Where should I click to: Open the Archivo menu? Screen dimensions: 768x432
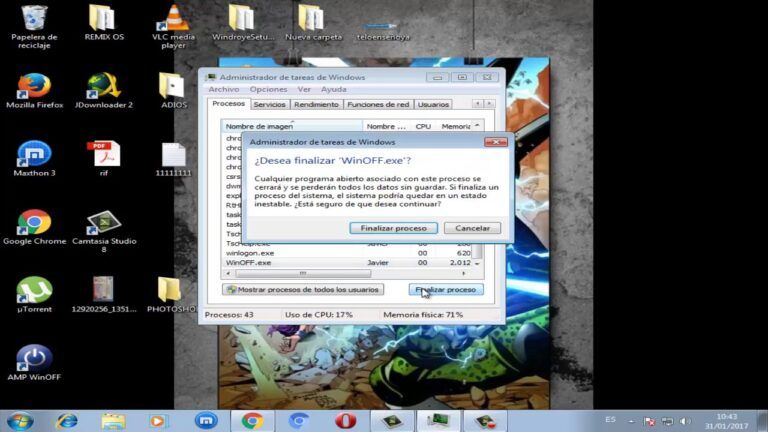coord(224,89)
